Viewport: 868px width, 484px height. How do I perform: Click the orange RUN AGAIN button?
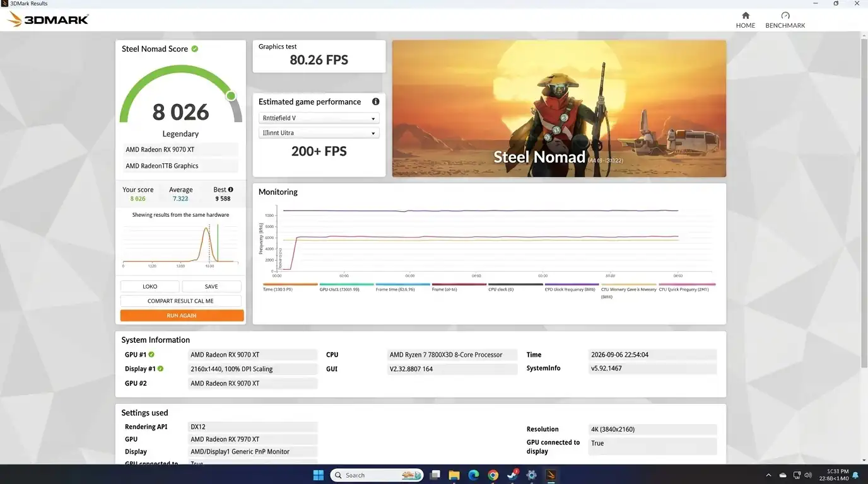pyautogui.click(x=182, y=315)
